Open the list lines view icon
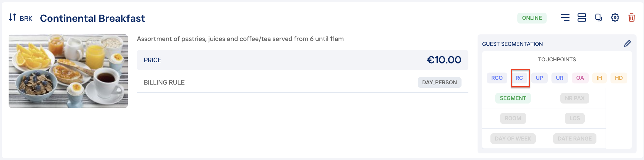The width and height of the screenshot is (644, 160). 565,18
